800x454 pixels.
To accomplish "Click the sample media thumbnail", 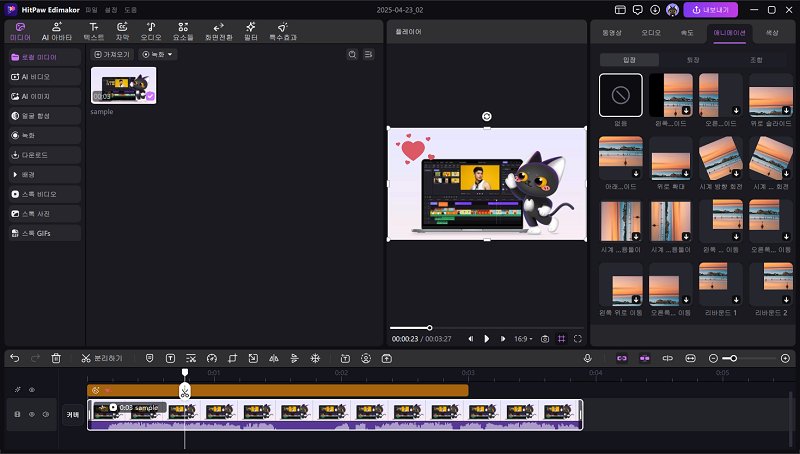I will point(123,85).
